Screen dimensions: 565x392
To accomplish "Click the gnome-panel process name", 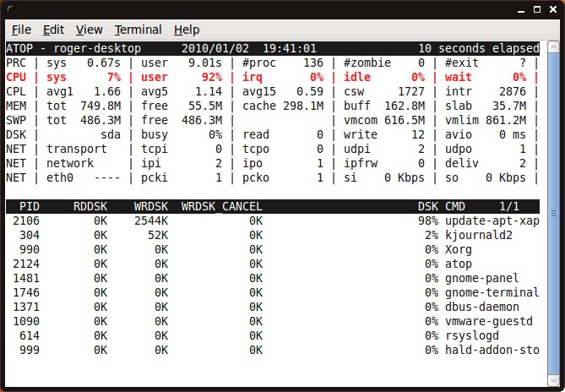I will 481,278.
